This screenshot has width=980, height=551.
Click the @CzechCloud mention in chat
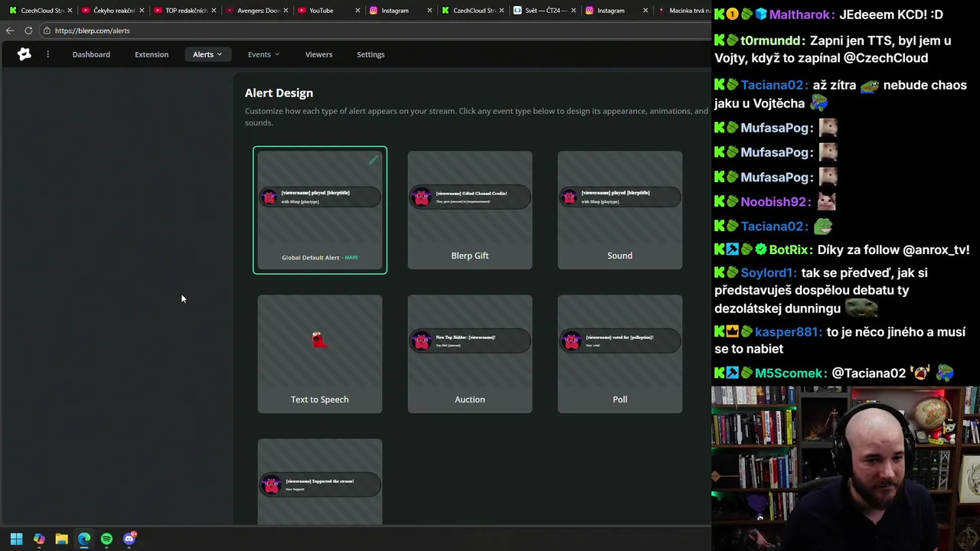(886, 58)
